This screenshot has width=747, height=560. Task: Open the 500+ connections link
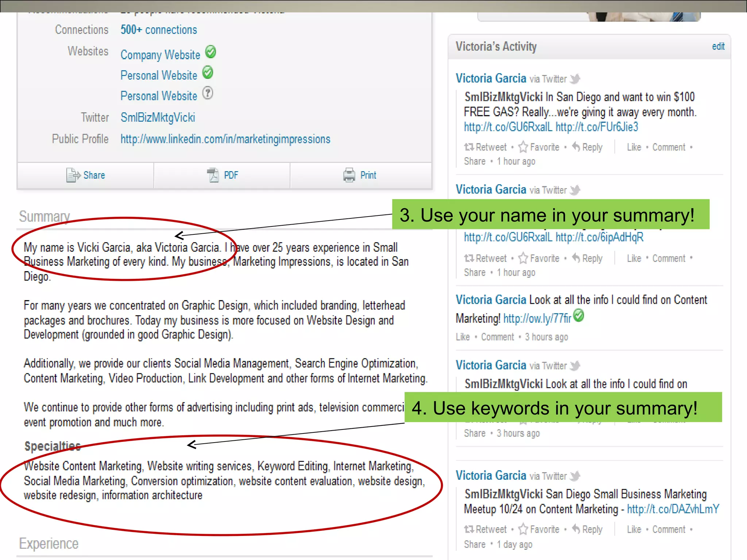(x=159, y=30)
